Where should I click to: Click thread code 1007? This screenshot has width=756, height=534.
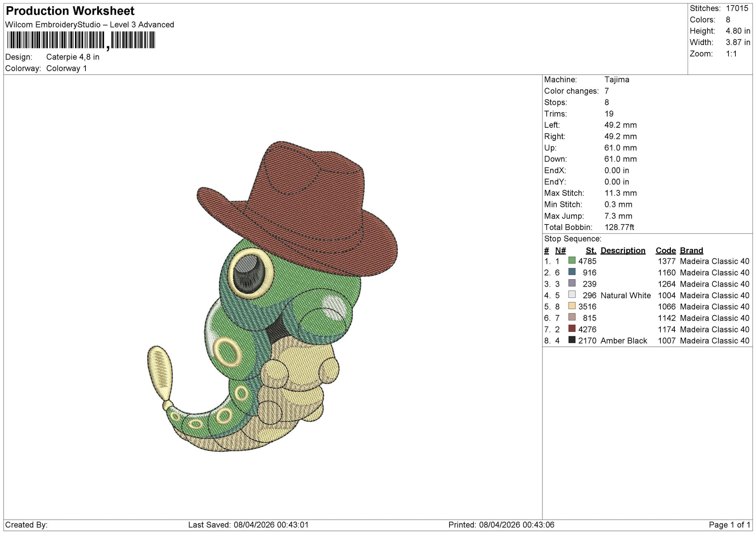[x=667, y=341]
